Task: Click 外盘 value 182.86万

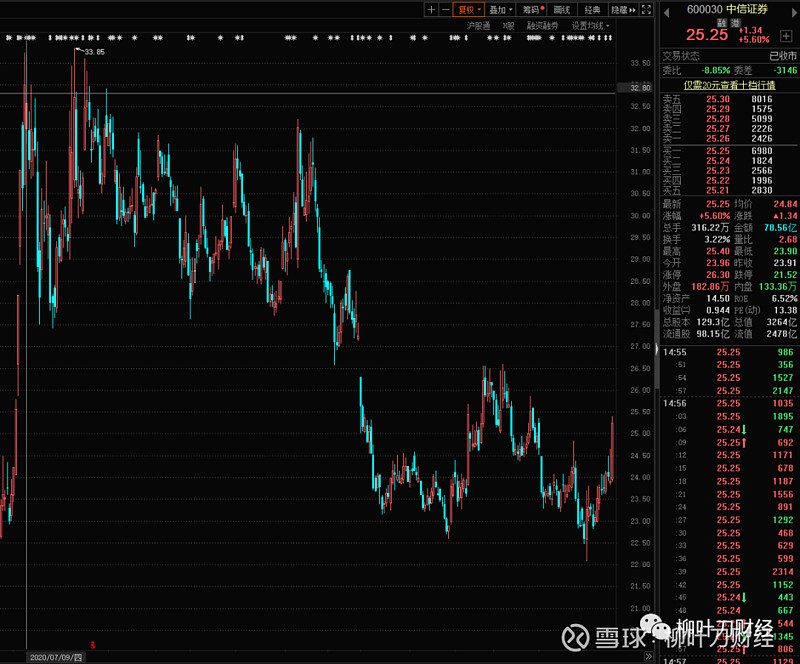Action: pos(710,286)
